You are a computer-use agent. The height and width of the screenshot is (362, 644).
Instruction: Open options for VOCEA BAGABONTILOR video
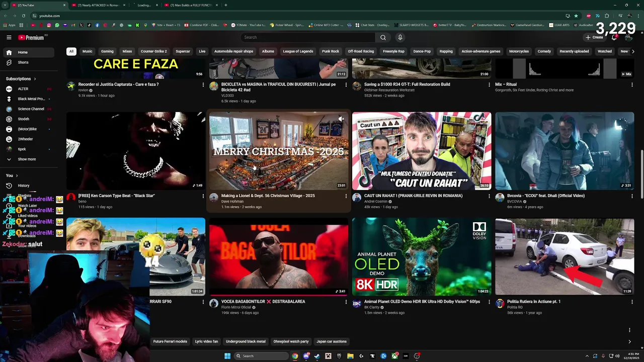pos(346,302)
